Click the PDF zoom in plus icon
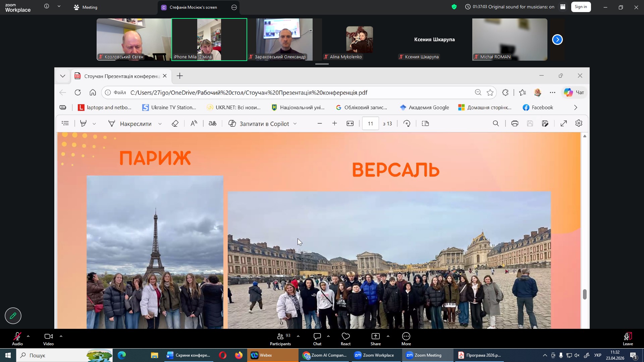Screen dimensions: 644x362 pos(334,124)
